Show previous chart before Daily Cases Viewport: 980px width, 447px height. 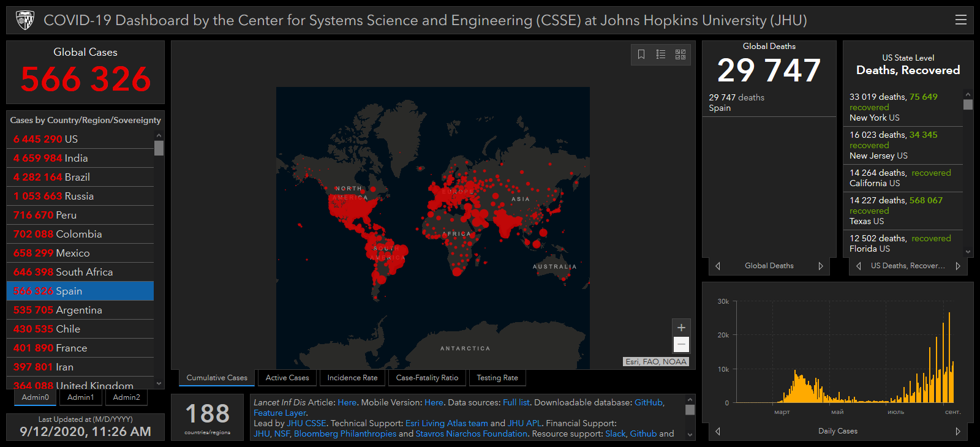[x=718, y=431]
